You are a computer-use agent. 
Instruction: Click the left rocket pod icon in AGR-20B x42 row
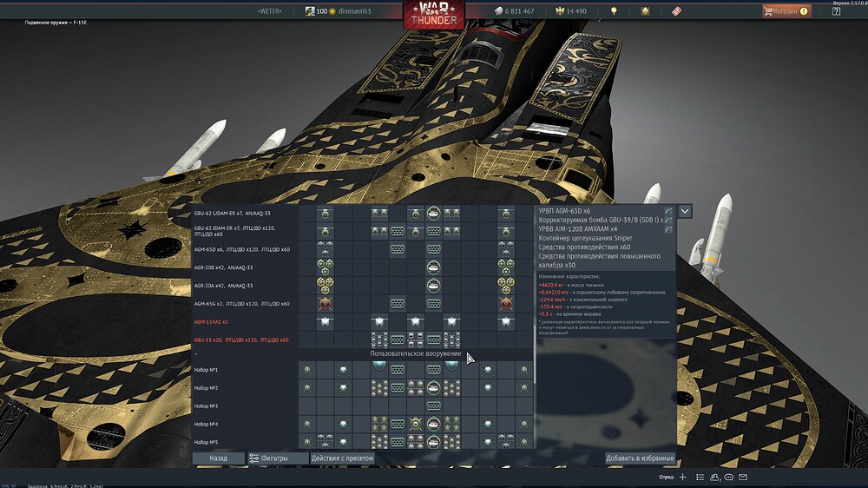[x=325, y=267]
